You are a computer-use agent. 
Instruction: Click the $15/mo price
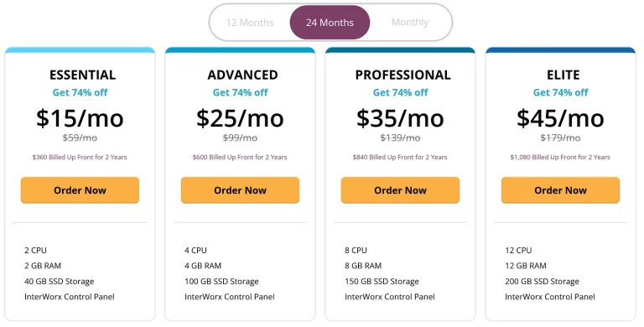[x=80, y=118]
